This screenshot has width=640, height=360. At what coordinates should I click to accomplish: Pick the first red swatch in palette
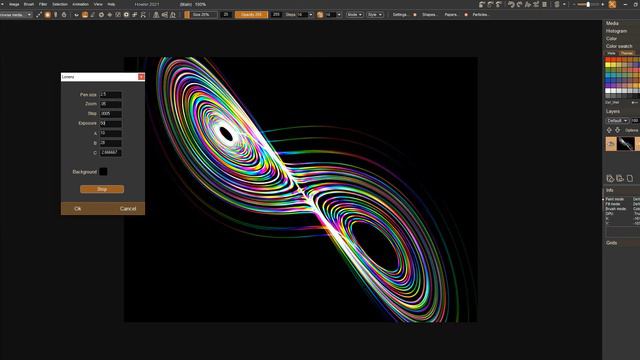tap(608, 60)
